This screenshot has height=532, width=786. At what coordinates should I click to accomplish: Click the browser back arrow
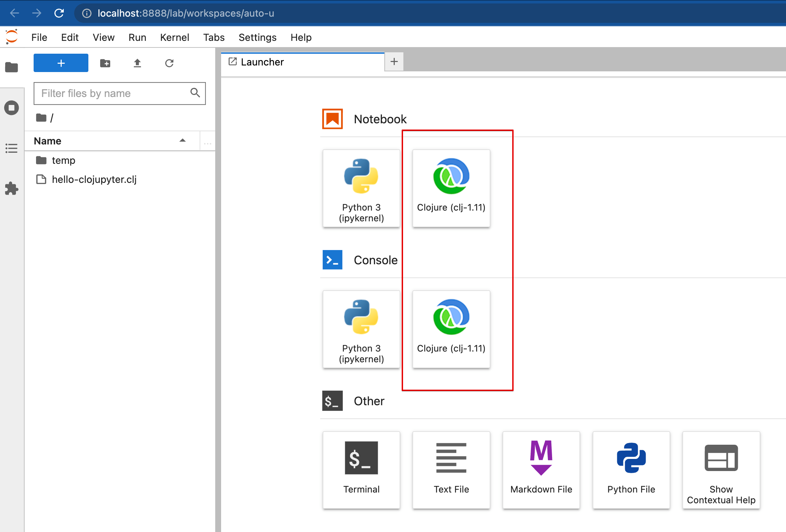tap(15, 13)
